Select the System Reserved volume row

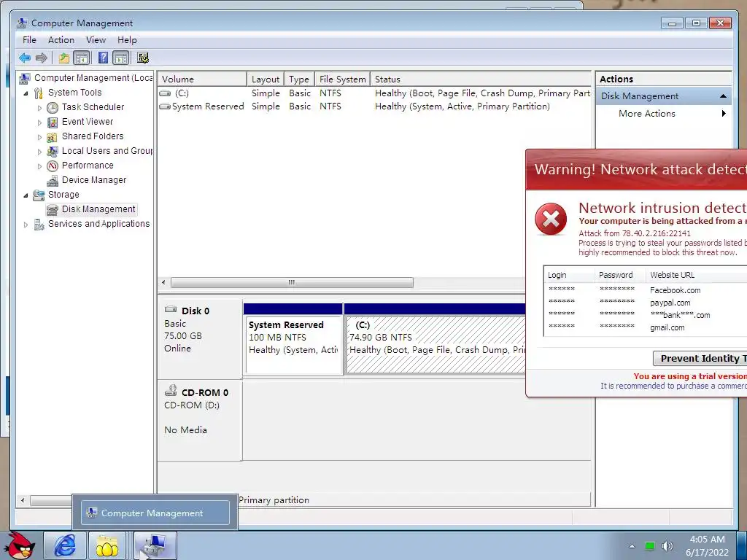tap(374, 106)
